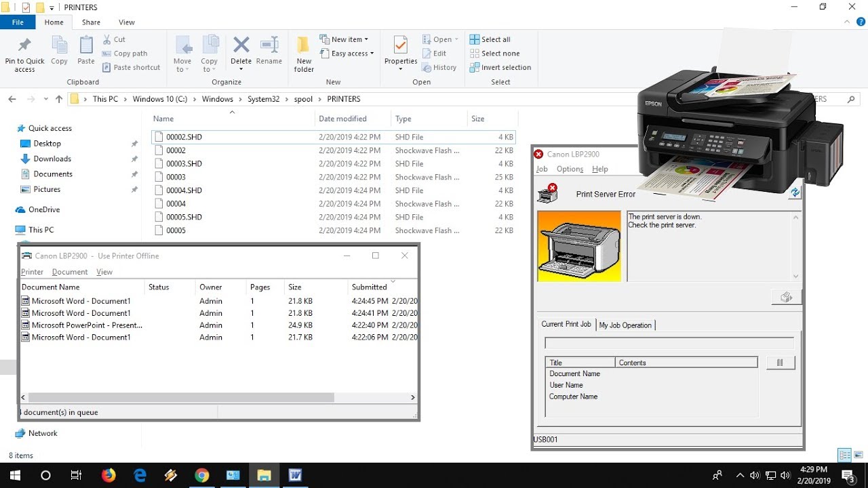Viewport: 868px width, 488px height.
Task: Click the Cut command in the ribbon
Action: click(114, 39)
